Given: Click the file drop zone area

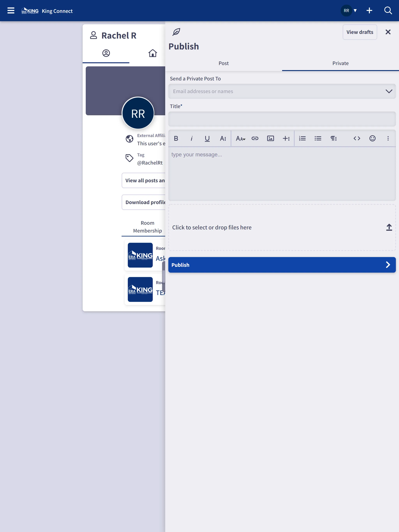Looking at the screenshot, I should pos(282,227).
